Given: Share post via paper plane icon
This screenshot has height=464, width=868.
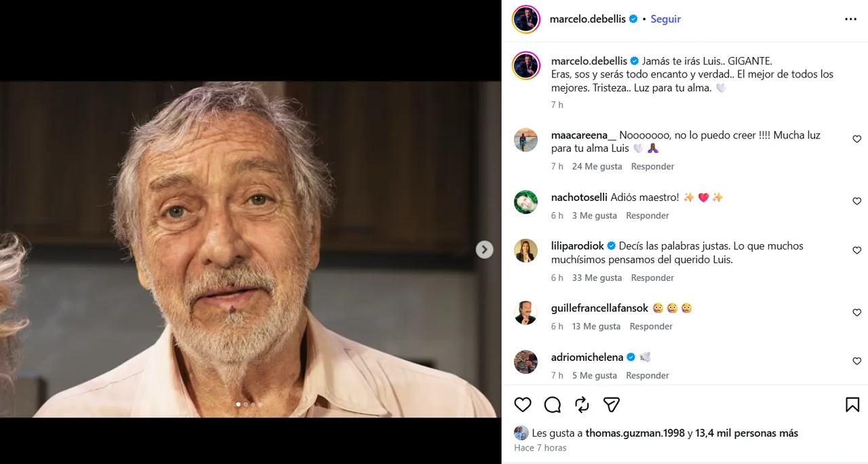Looking at the screenshot, I should (612, 405).
